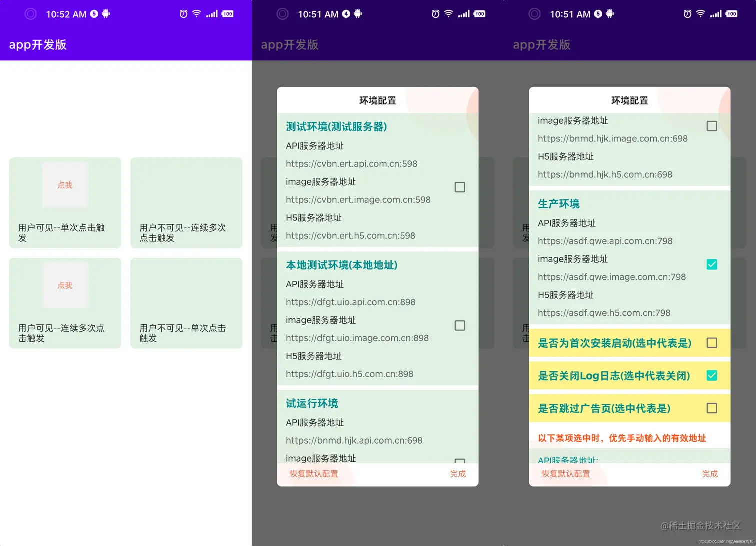Click the recording indicator circle at top left
The width and height of the screenshot is (756, 546).
(30, 14)
